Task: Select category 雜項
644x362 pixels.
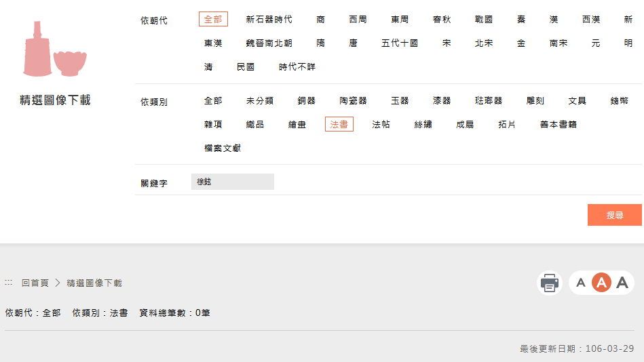Action: point(213,124)
